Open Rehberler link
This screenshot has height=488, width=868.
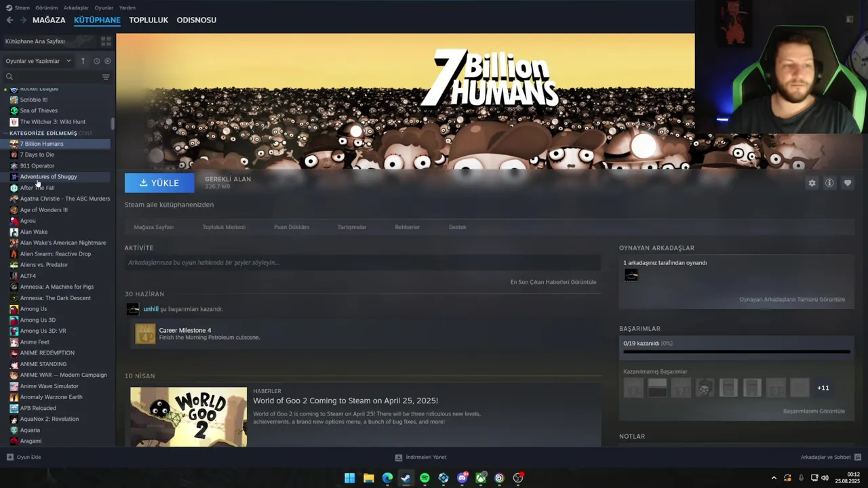pos(408,227)
